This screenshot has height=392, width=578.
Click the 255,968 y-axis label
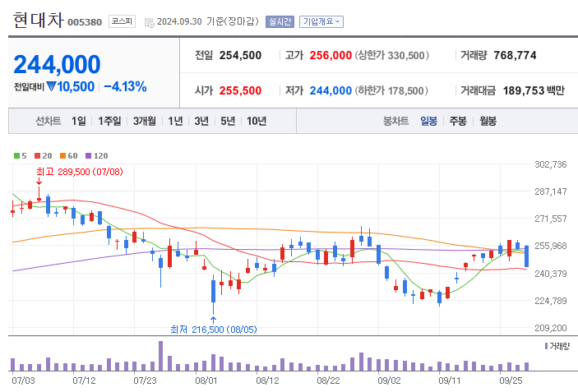pyautogui.click(x=551, y=246)
